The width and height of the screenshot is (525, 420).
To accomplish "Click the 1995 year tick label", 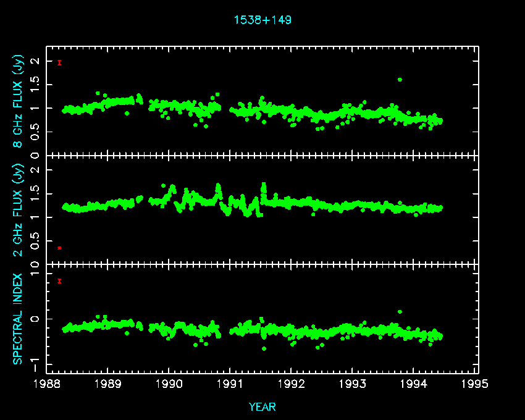I will 476,384.
